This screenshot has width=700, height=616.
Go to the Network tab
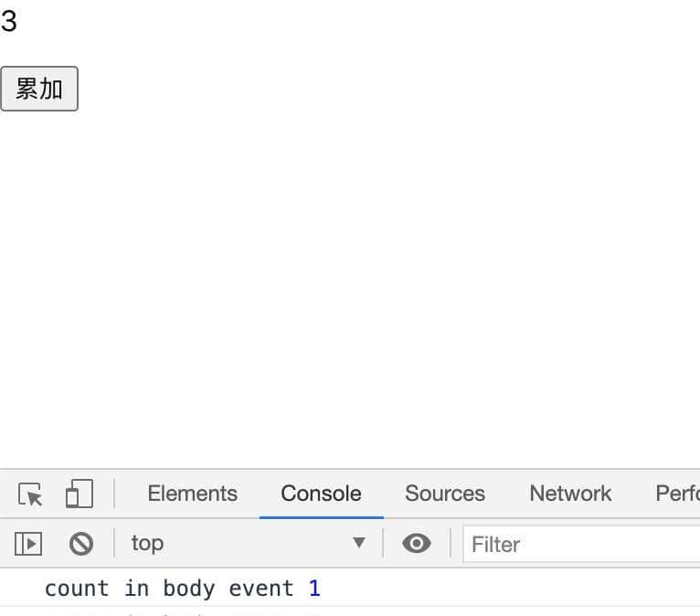(x=570, y=494)
